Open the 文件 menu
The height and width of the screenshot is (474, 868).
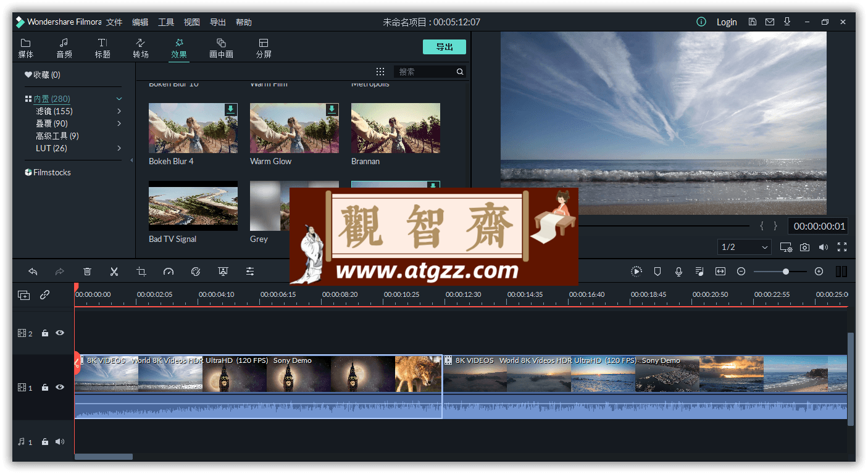coord(114,22)
